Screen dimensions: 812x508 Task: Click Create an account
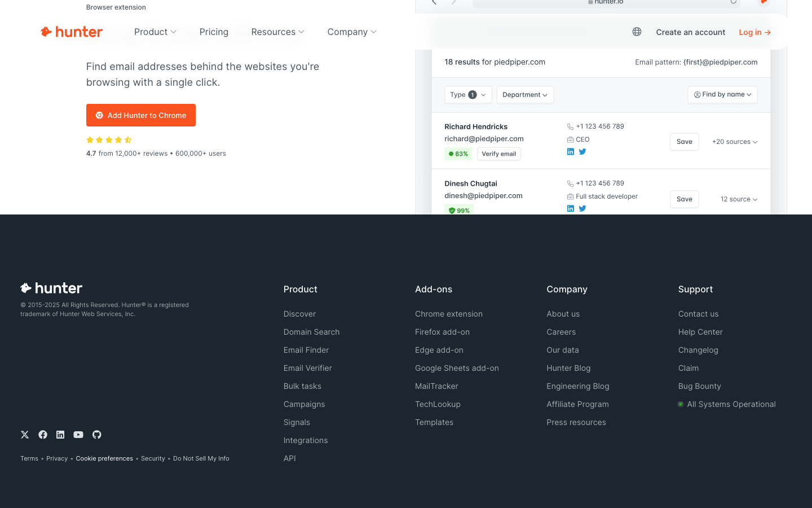coord(690,32)
